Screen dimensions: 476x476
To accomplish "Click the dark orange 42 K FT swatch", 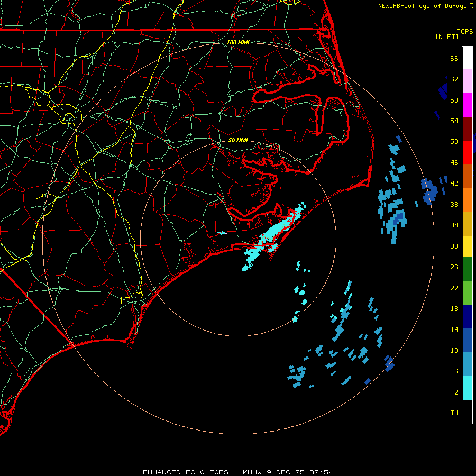I will [467, 176].
